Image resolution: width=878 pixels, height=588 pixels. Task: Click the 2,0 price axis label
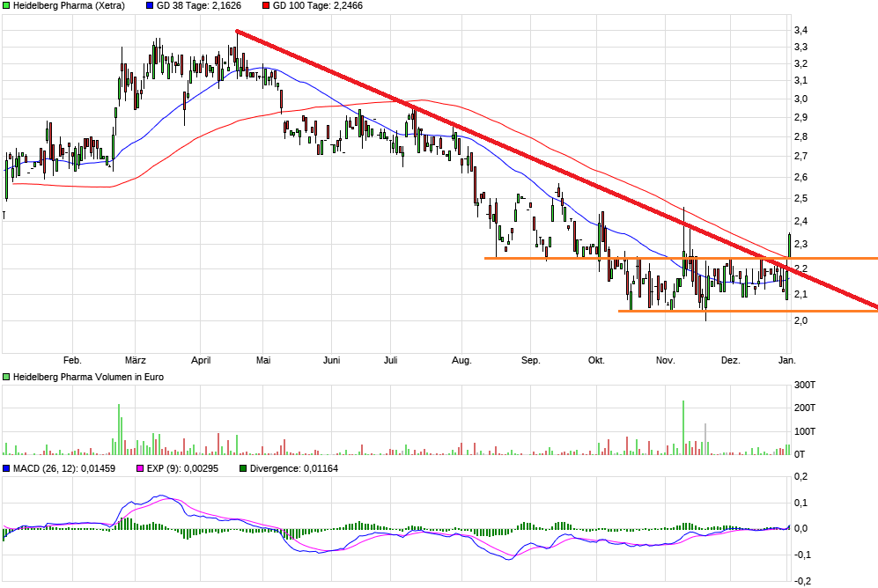click(x=801, y=320)
